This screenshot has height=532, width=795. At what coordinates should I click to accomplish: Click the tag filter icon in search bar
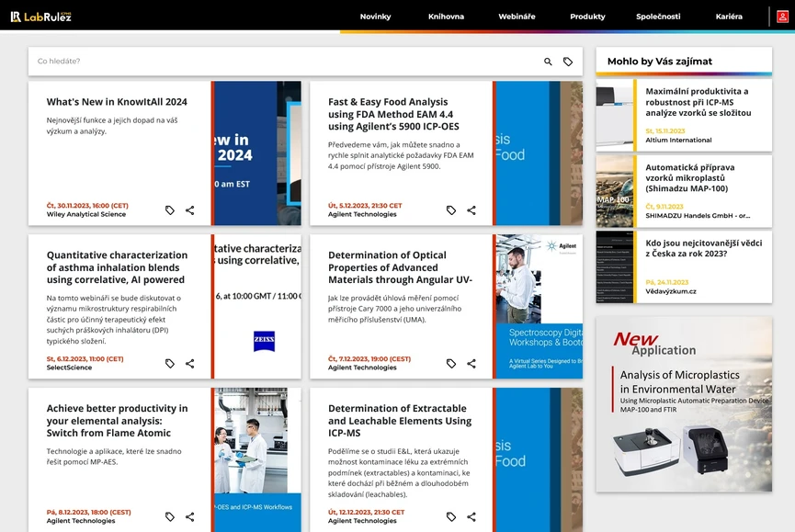(x=568, y=62)
